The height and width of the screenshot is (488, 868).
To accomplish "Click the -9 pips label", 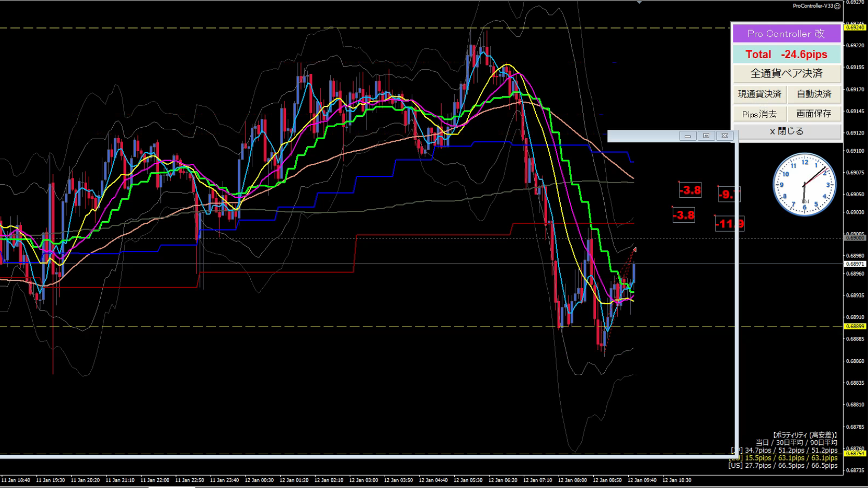I will [729, 195].
